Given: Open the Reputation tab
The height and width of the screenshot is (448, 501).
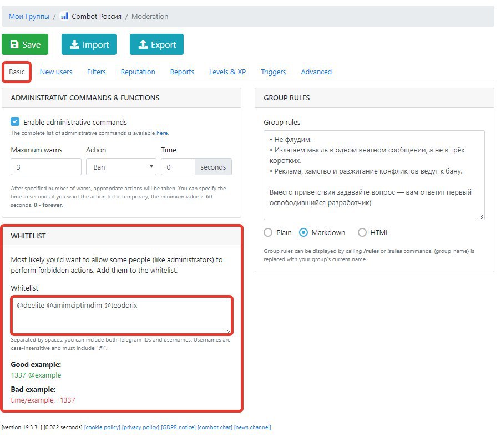Looking at the screenshot, I should [138, 72].
